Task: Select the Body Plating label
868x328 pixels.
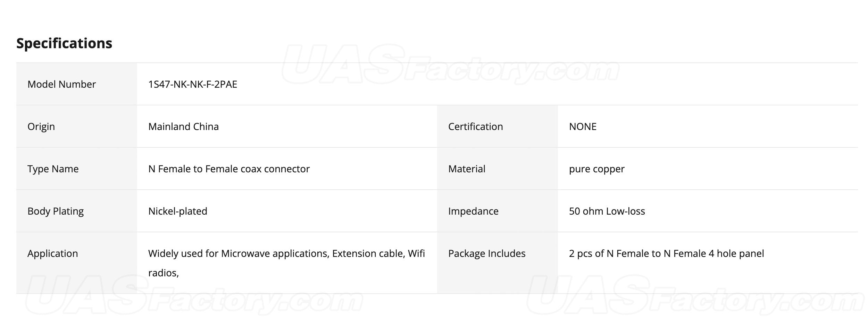Action: pyautogui.click(x=56, y=212)
